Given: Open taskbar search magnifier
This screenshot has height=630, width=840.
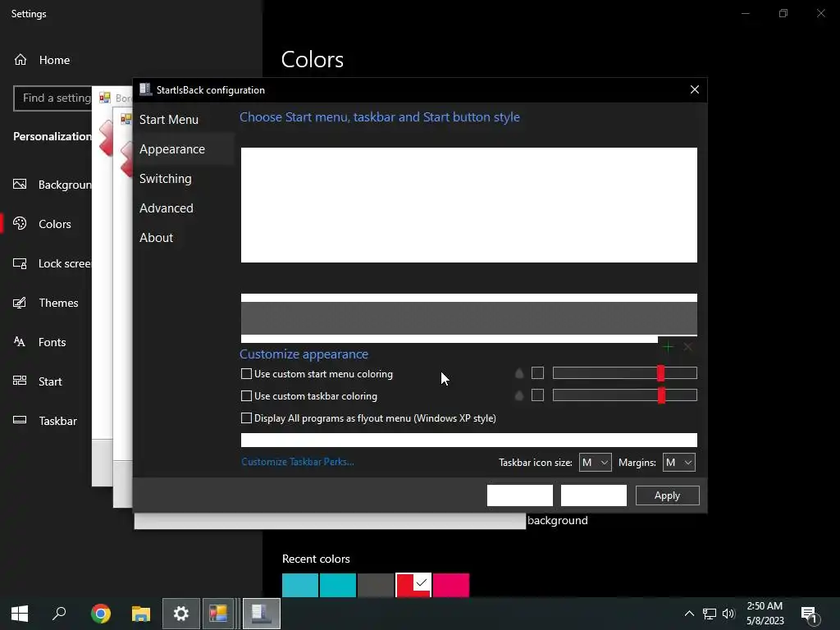Looking at the screenshot, I should click(x=59, y=614).
